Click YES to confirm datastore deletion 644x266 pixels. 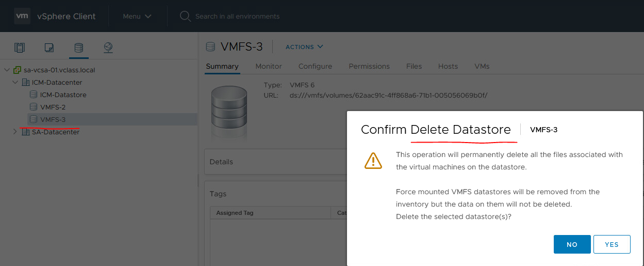[x=612, y=244]
